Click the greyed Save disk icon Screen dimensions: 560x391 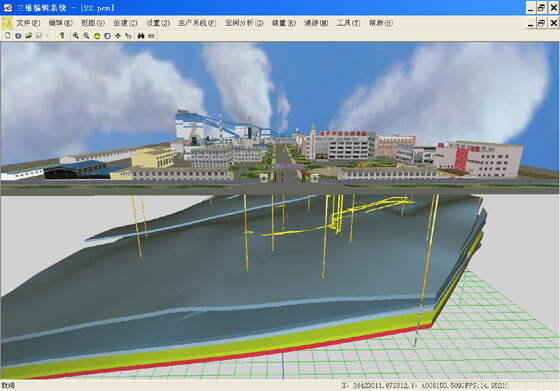[x=39, y=36]
